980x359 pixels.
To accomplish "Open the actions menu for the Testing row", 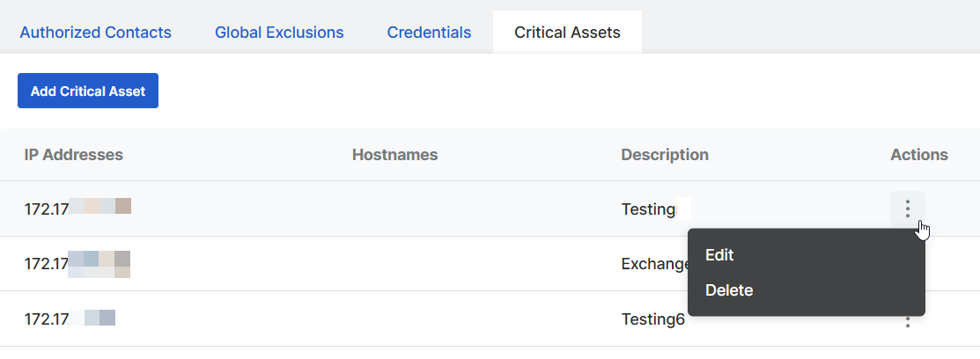I will point(907,209).
